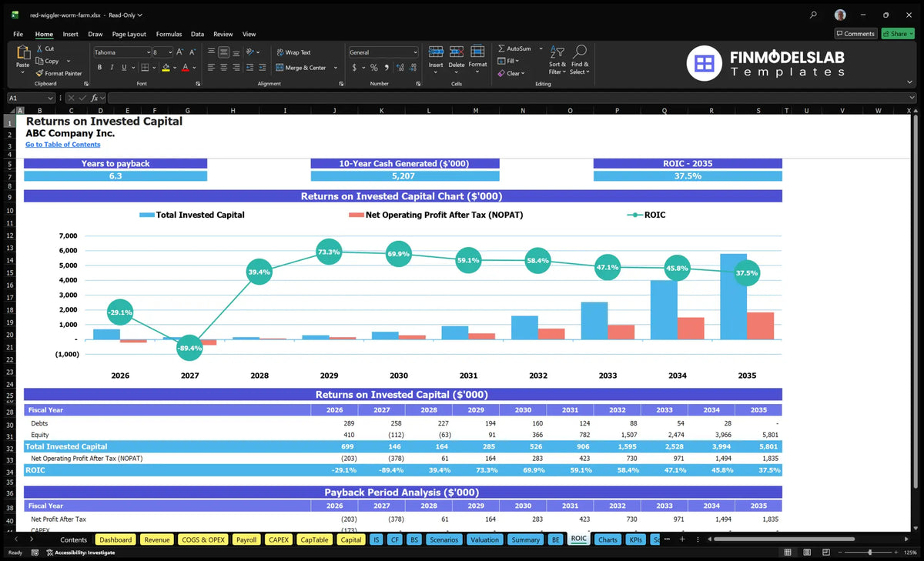Click the Merge & Center icon
The height and width of the screenshot is (561, 924).
pos(280,68)
